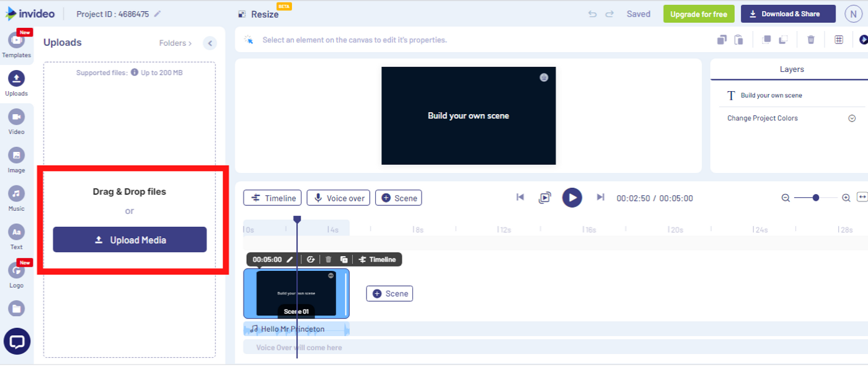Select the Hello Mr Princeton audio track

pyautogui.click(x=296, y=329)
